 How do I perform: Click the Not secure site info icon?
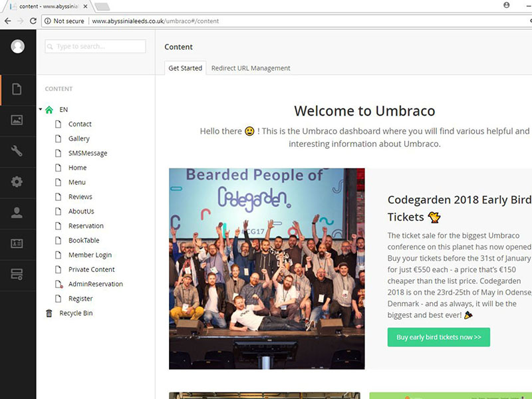click(x=48, y=21)
